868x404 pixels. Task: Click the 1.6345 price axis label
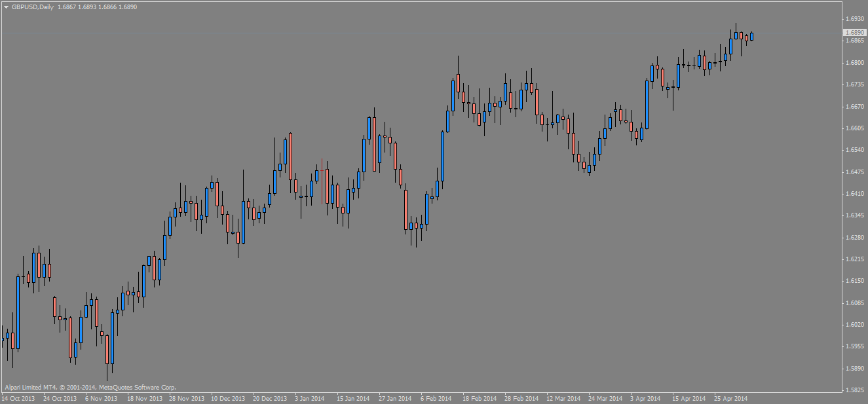pyautogui.click(x=854, y=215)
